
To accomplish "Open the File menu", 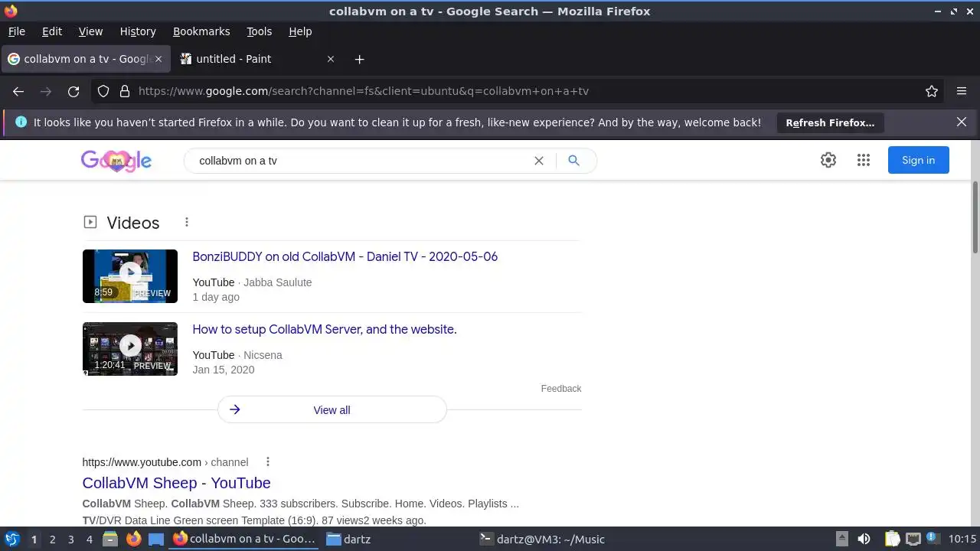I will [x=17, y=31].
